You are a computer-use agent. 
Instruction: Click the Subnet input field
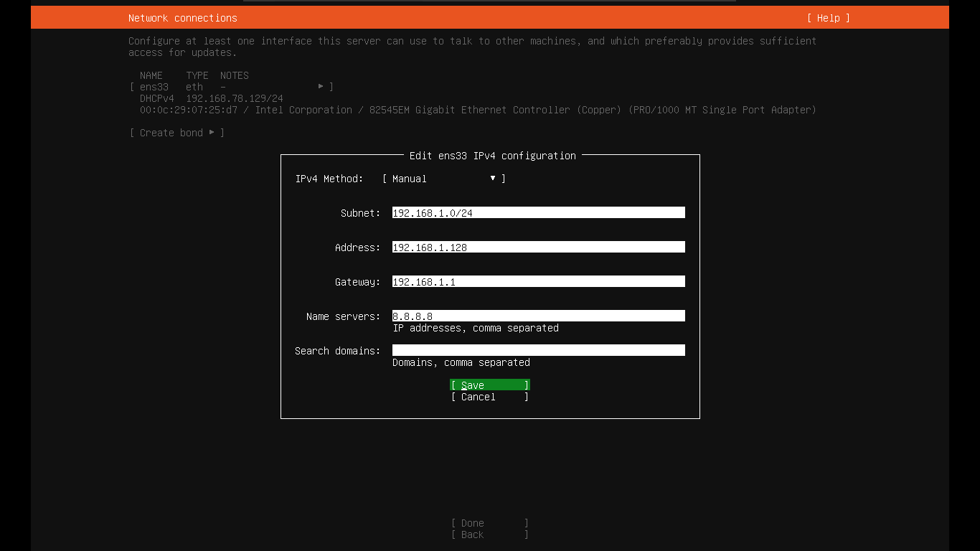(538, 212)
